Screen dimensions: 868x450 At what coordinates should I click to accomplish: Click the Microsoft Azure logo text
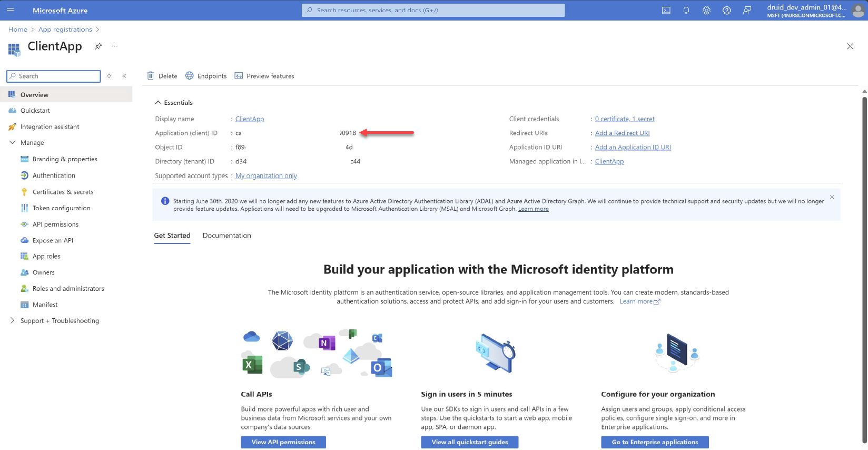(60, 11)
